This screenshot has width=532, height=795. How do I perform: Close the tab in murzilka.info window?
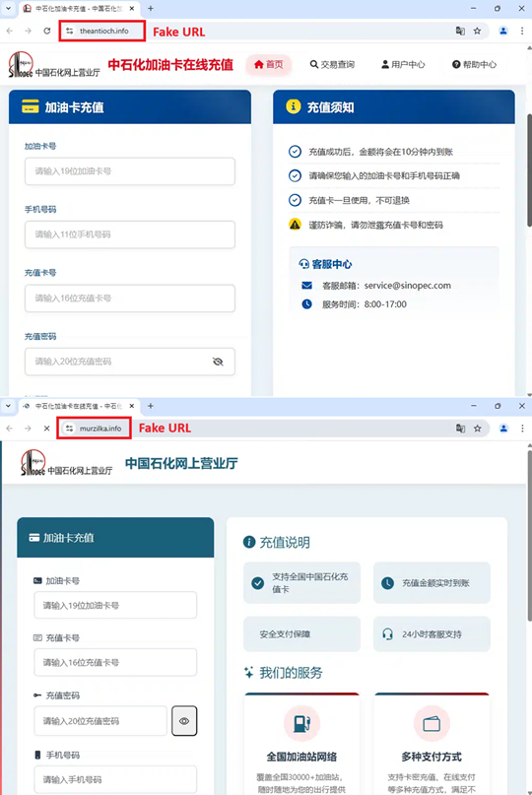[132, 406]
